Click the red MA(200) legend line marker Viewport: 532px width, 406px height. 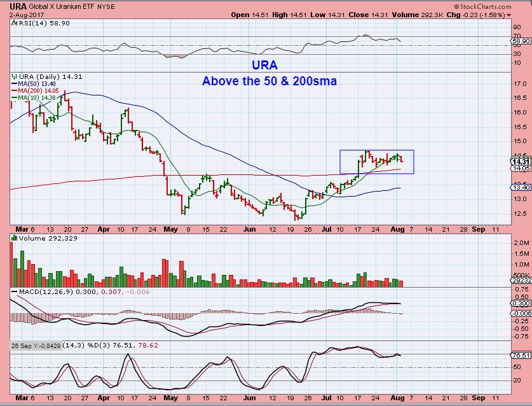[x=14, y=91]
